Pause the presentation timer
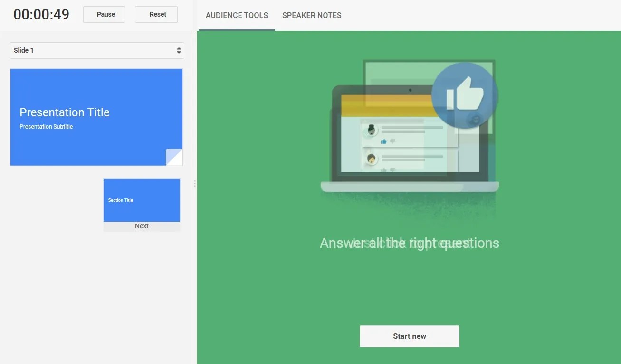The image size is (621, 364). tap(104, 14)
